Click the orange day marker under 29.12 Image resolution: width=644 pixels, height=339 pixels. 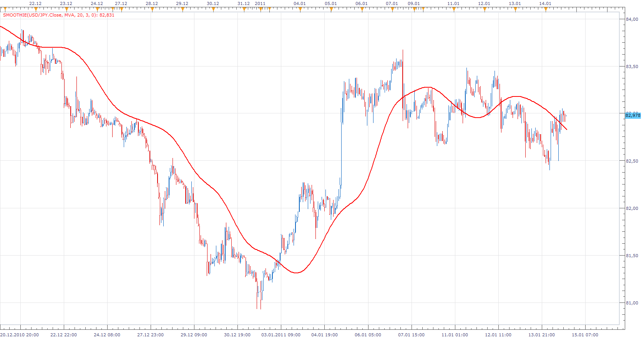[182, 10]
